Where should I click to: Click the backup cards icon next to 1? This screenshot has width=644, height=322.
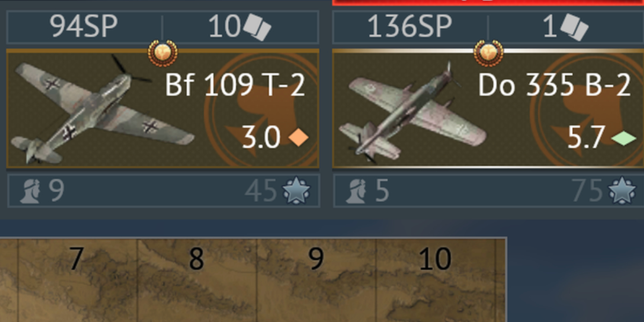tap(574, 28)
